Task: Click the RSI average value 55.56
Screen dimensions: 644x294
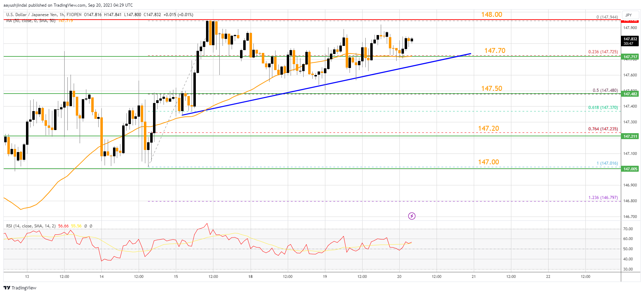Action: click(x=77, y=226)
